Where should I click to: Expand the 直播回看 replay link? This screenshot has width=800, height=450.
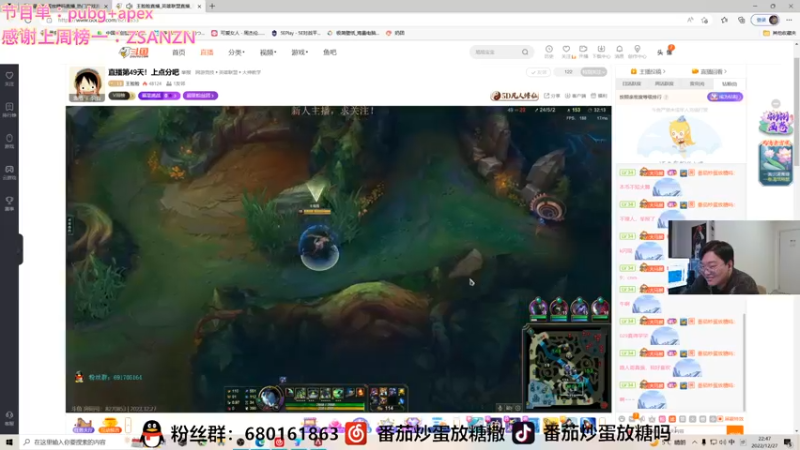click(x=709, y=71)
